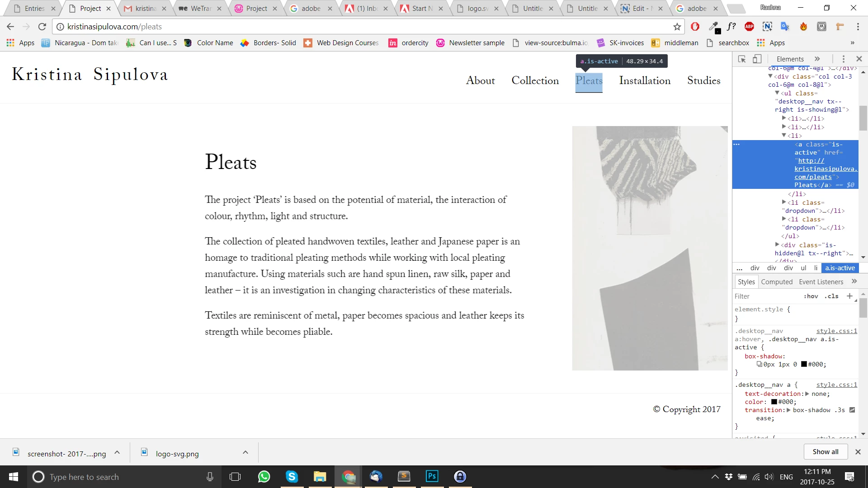Click the Show all downloads button
This screenshot has height=488, width=868.
pos(825,451)
